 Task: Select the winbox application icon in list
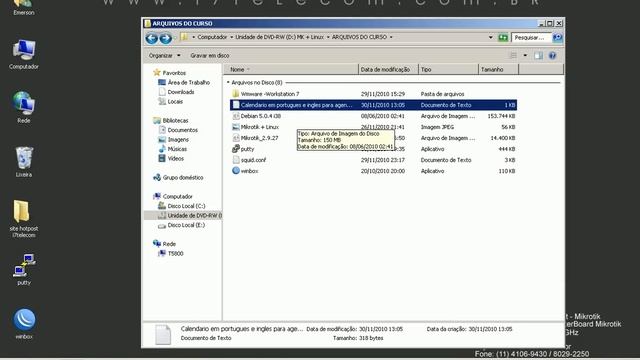[x=236, y=171]
